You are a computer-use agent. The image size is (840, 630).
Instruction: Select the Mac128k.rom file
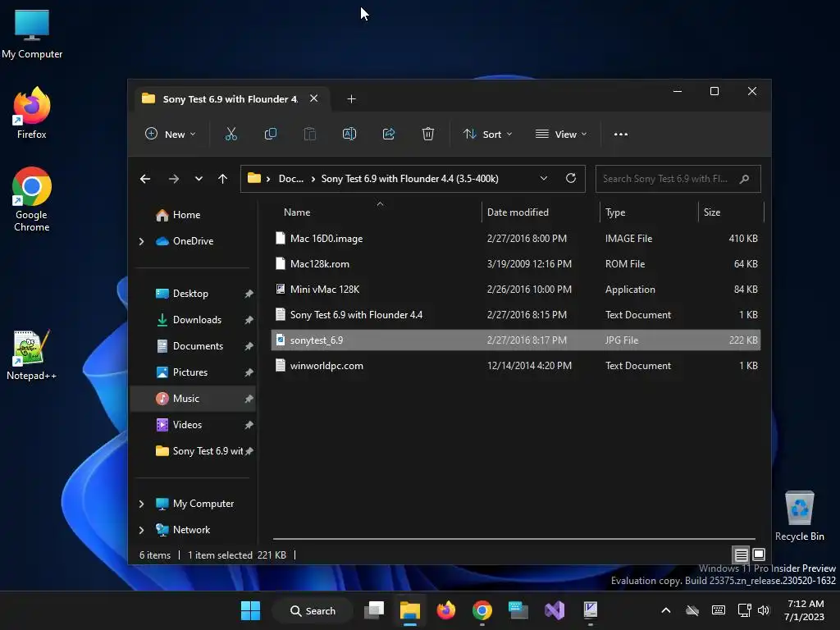click(516, 263)
